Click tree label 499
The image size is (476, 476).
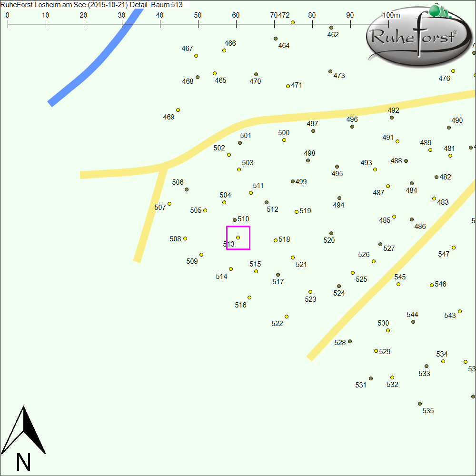coord(301,182)
